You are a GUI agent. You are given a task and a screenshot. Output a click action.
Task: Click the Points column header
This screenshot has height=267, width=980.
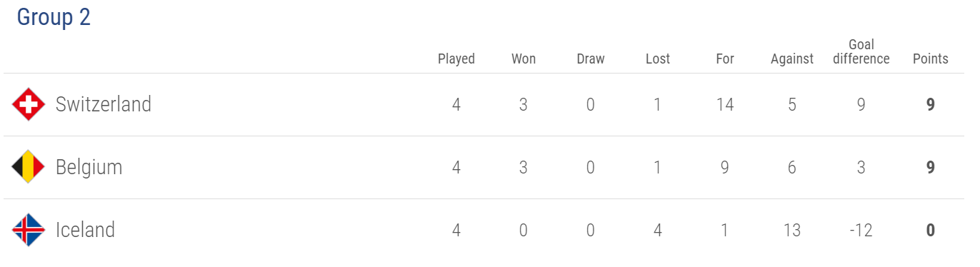pyautogui.click(x=931, y=59)
